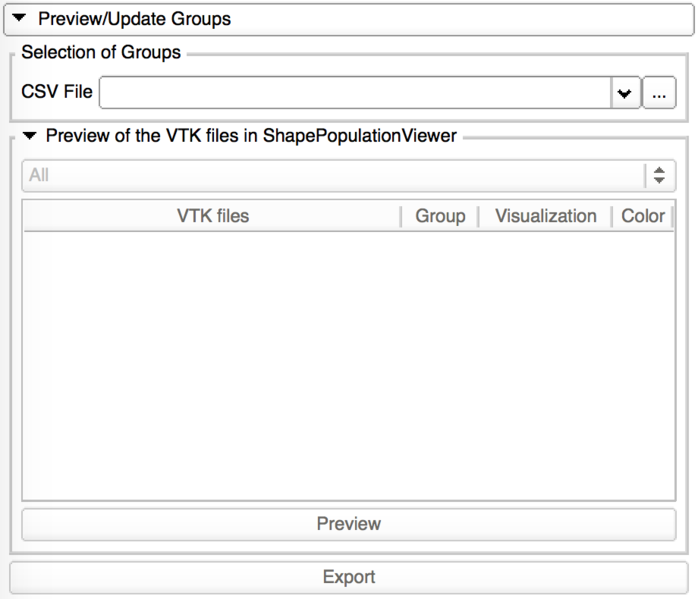Click divider between Group and Visualization headers

click(x=479, y=216)
